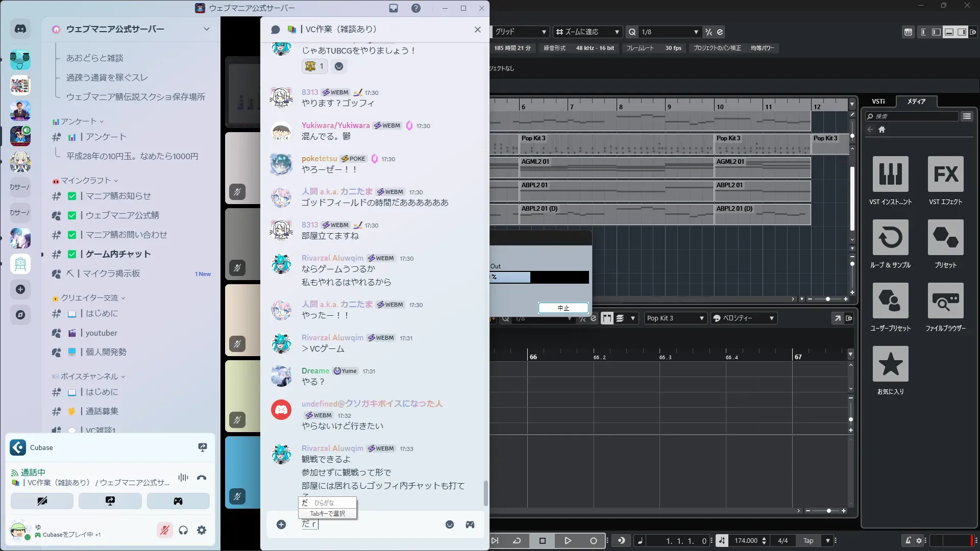This screenshot has height=551, width=980.
Task: Disconnect from the voice call
Action: pos(202,478)
